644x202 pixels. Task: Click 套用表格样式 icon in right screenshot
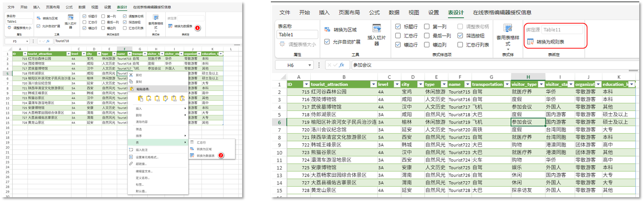pos(508,29)
